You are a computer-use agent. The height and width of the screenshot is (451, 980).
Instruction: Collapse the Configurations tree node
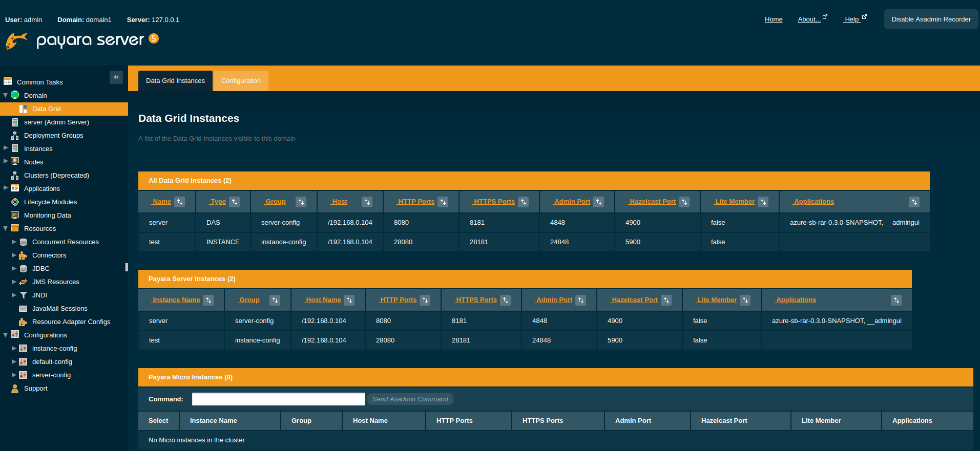6,335
